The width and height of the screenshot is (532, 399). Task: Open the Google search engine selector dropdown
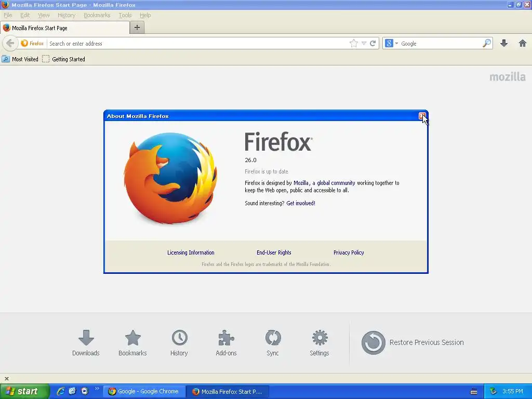tap(392, 43)
